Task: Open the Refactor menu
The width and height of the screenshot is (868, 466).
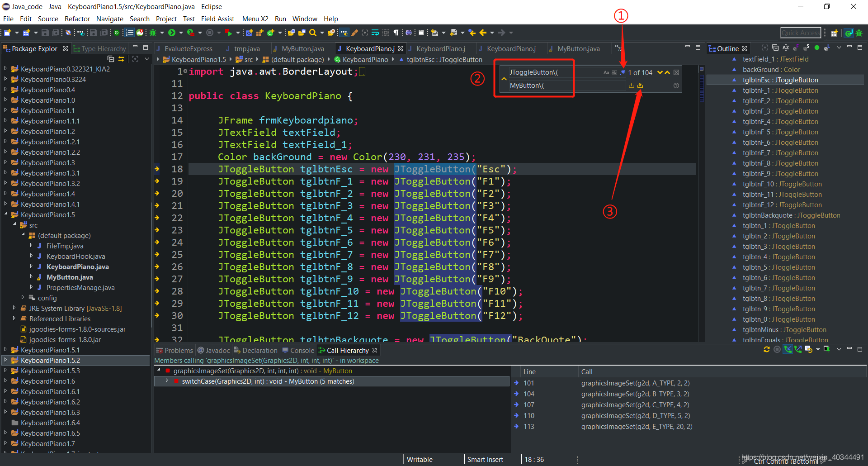Action: point(77,19)
